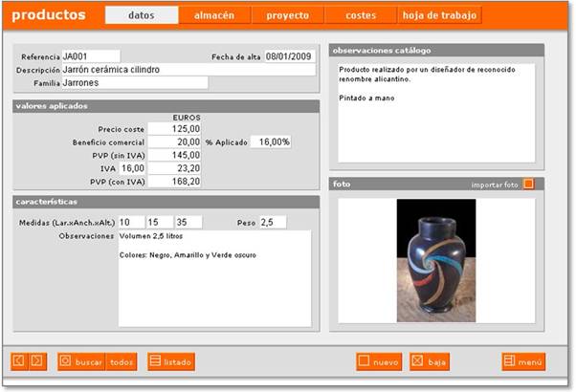Click the Descripción field
This screenshot has width=576, height=392.
click(x=188, y=70)
